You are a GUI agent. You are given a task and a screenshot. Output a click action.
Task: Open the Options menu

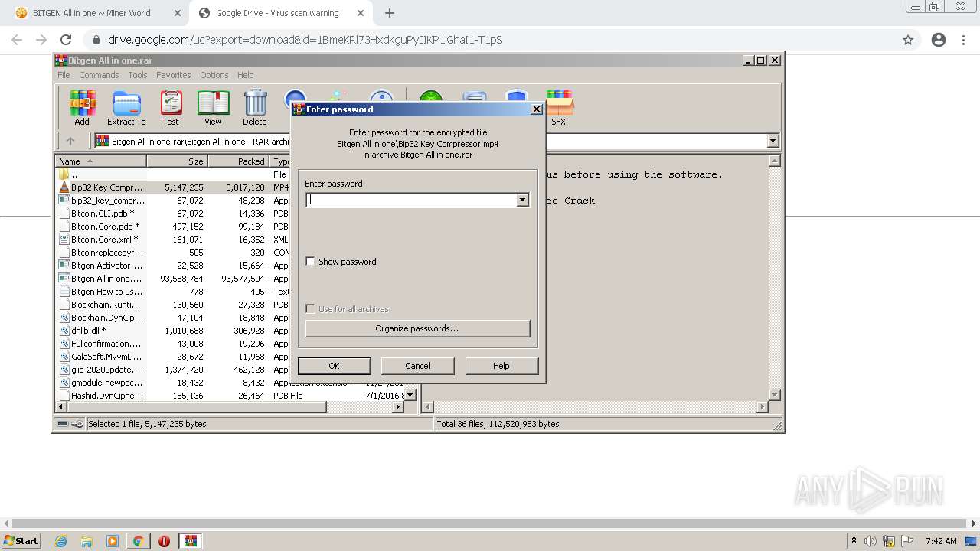tap(214, 75)
